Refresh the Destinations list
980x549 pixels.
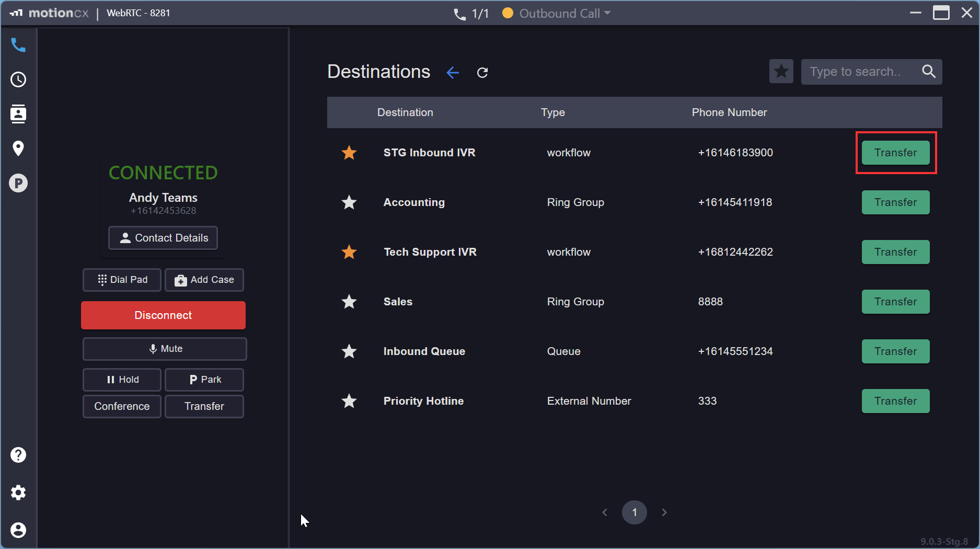tap(482, 73)
